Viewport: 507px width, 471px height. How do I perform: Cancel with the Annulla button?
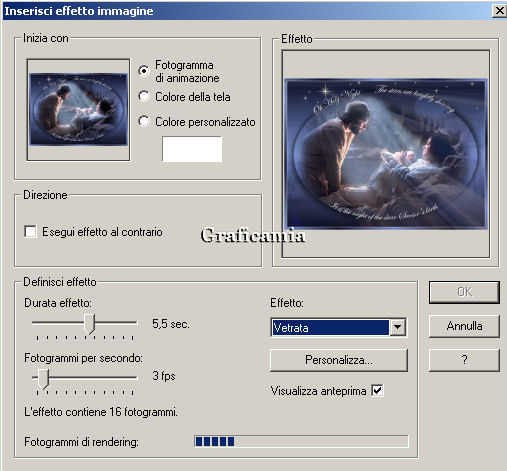point(464,326)
